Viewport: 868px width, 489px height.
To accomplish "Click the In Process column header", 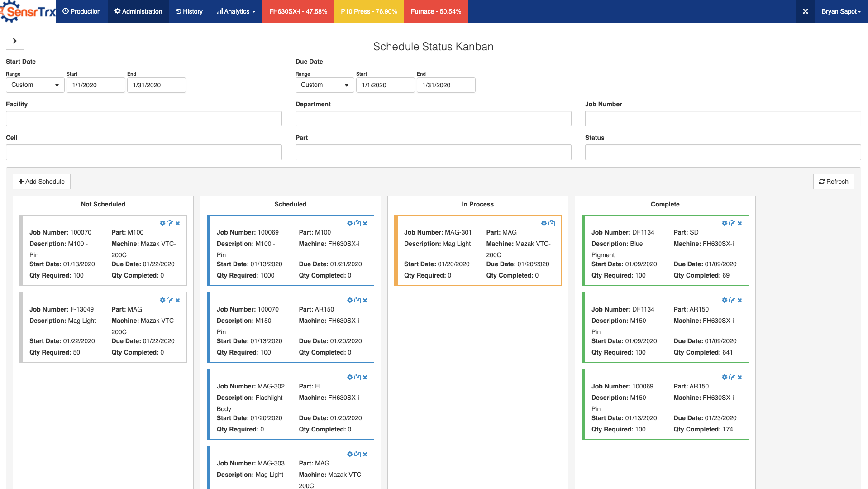I will tap(478, 204).
